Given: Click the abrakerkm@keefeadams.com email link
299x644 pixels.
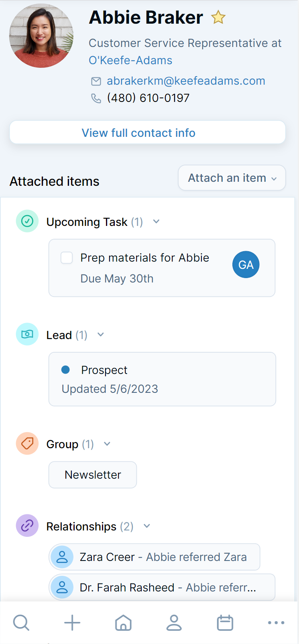Looking at the screenshot, I should (186, 81).
